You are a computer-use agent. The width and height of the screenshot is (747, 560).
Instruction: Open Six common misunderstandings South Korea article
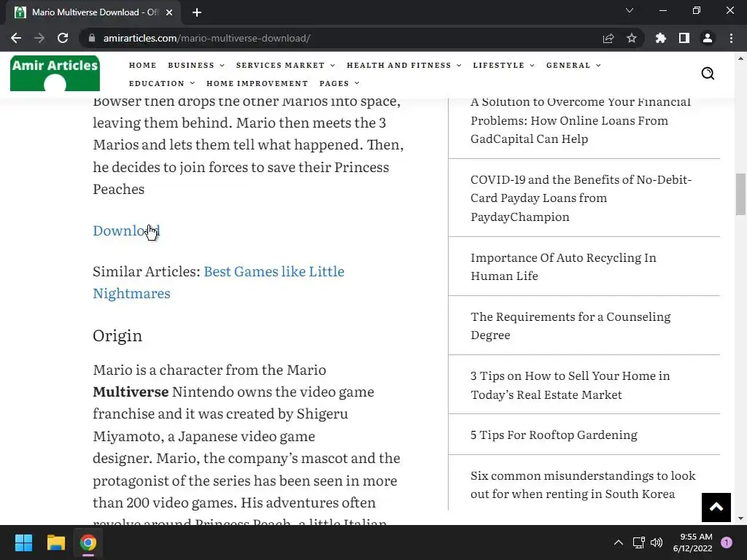tap(583, 485)
